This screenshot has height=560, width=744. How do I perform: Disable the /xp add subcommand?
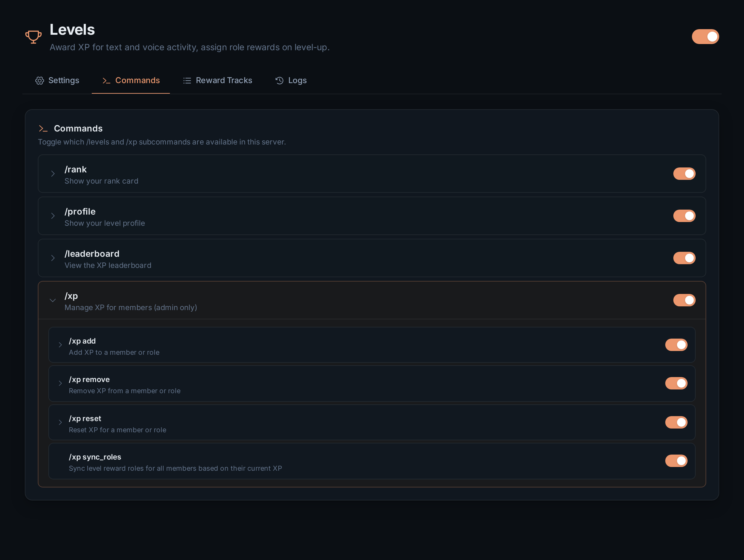[676, 345]
